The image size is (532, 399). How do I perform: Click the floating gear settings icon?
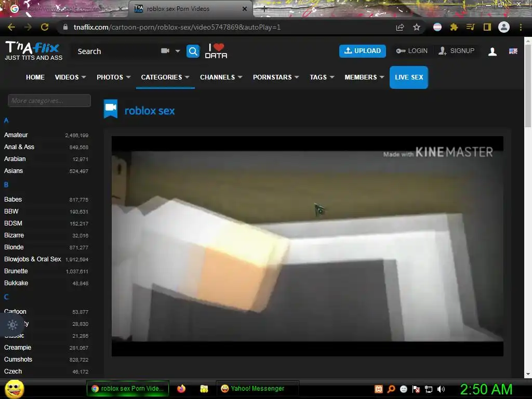[x=12, y=325]
